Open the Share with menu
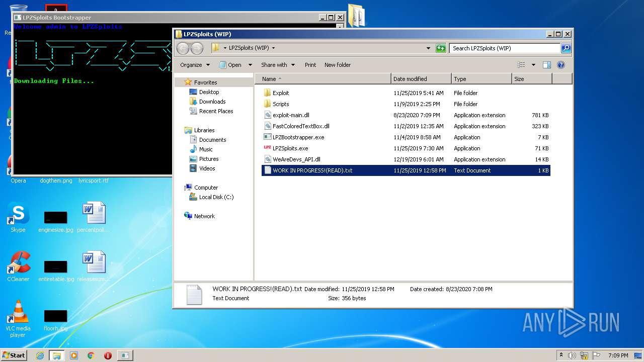 click(x=278, y=65)
